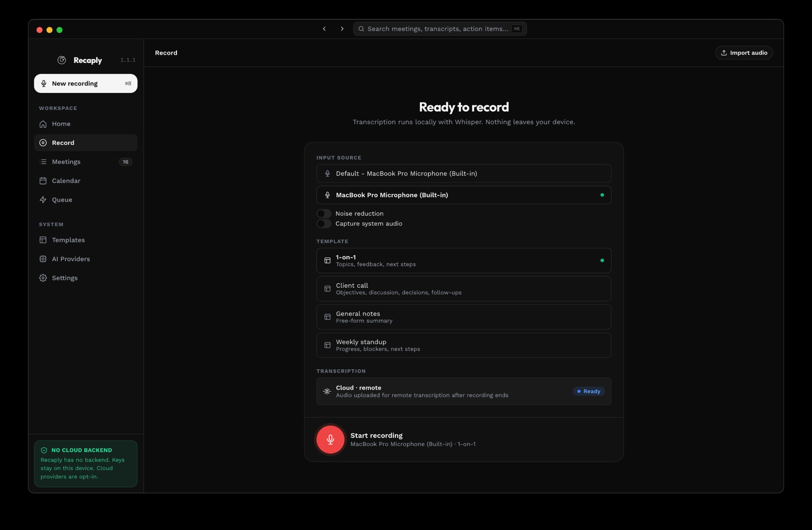Open the Queue page
Viewport: 812px width, 530px height.
pos(86,200)
